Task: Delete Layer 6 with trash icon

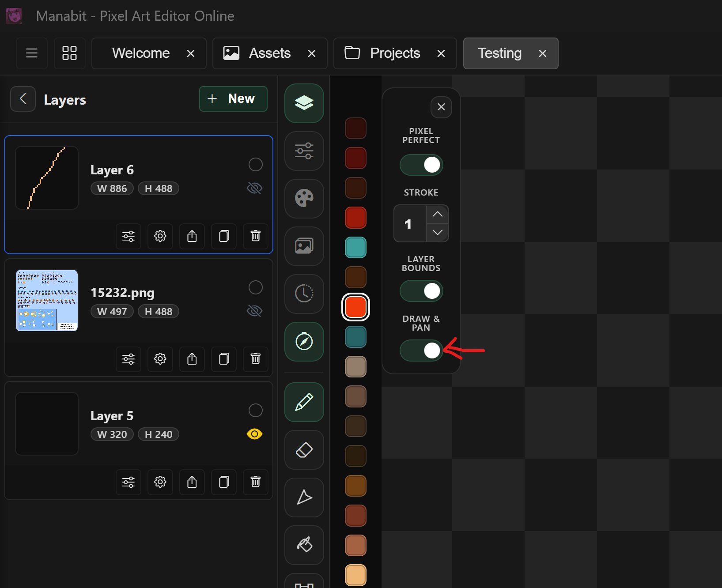Action: (255, 236)
